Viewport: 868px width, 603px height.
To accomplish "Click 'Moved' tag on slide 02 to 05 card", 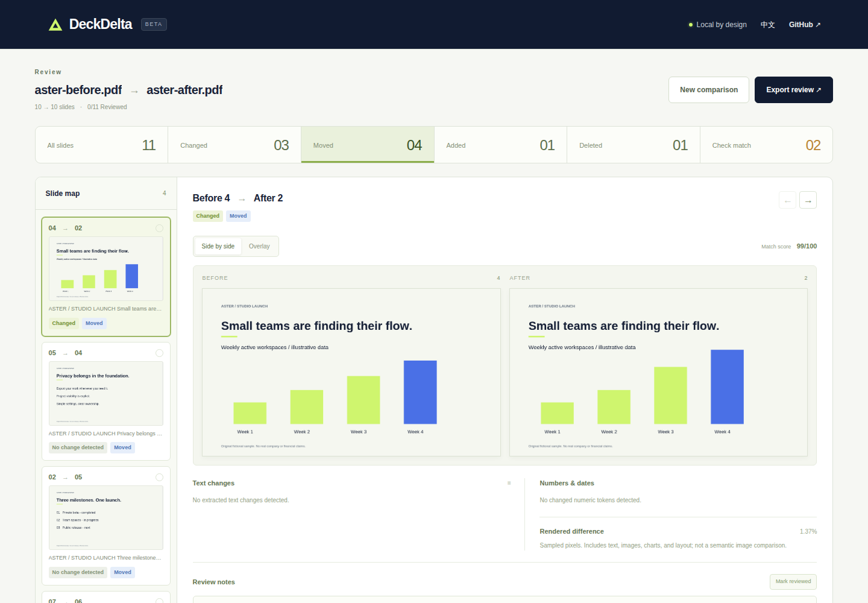I will [x=123, y=572].
